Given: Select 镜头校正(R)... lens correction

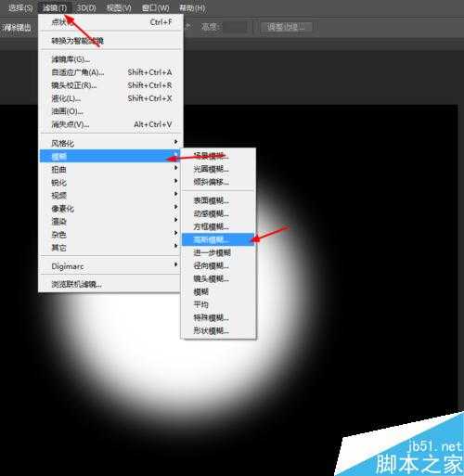Looking at the screenshot, I should pyautogui.click(x=110, y=85).
